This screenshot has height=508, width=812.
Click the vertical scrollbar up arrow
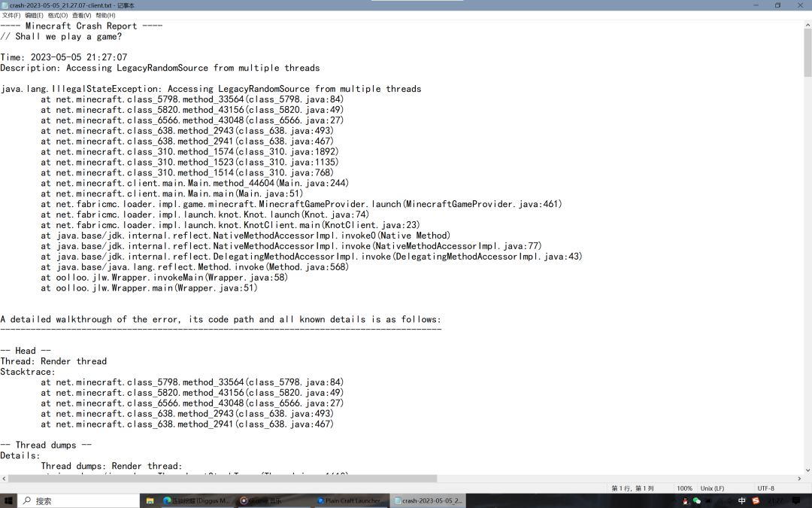tap(807, 24)
